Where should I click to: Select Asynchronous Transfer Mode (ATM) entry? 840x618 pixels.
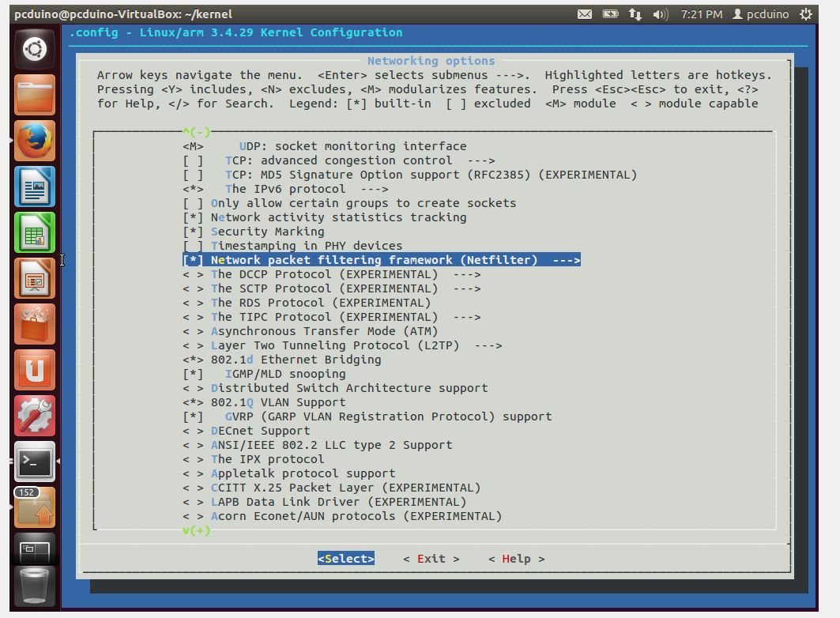[x=311, y=331]
